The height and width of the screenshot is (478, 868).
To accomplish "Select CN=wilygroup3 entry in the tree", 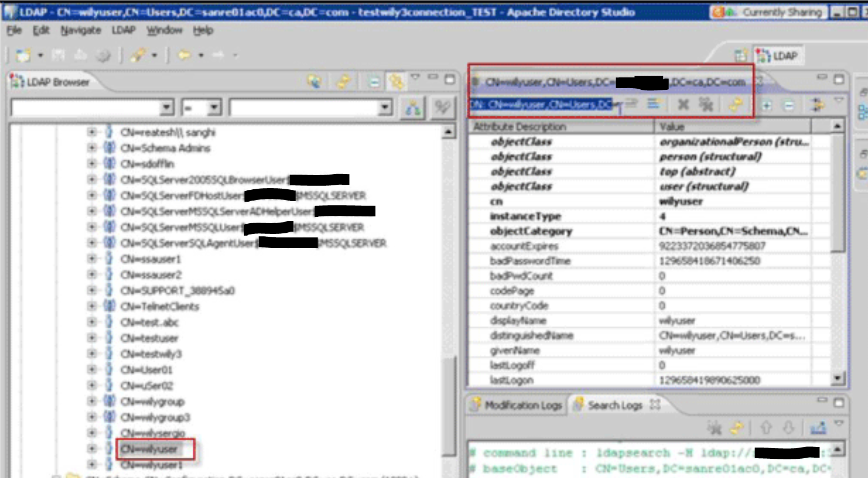I will [155, 417].
